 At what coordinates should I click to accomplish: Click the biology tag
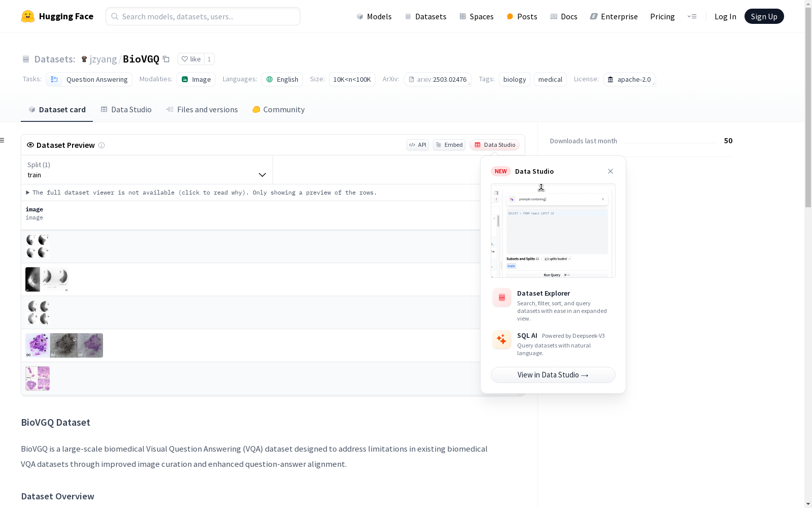[x=515, y=79]
